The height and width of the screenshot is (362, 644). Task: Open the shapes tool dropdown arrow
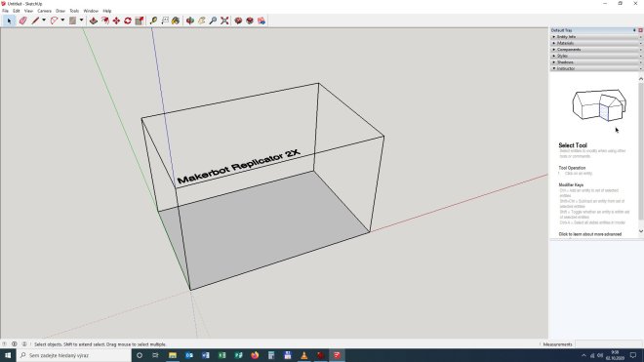tap(81, 20)
